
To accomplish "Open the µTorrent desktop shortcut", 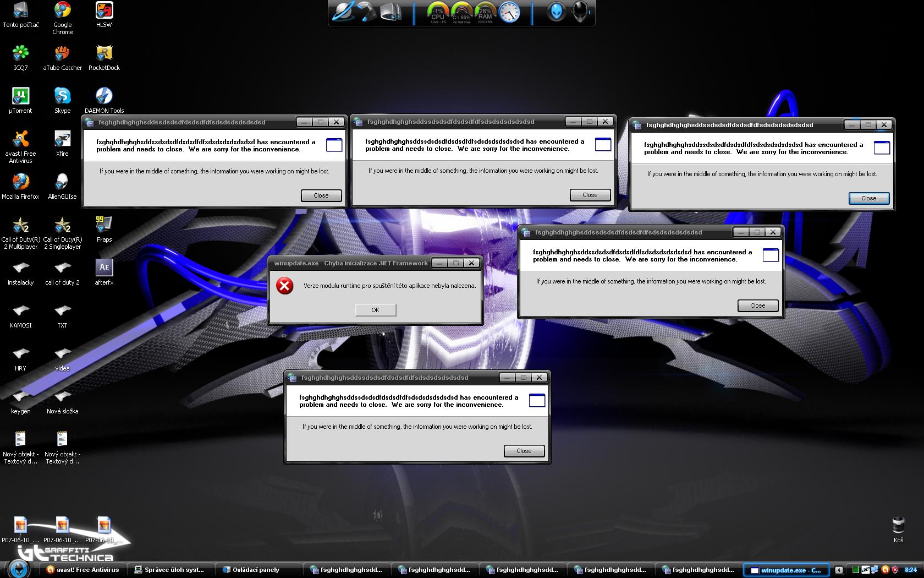I will tap(20, 96).
